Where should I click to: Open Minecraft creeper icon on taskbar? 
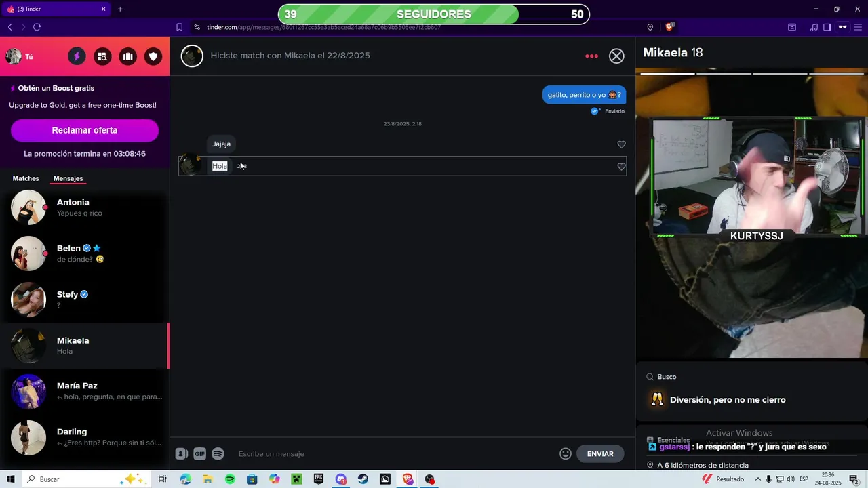click(296, 479)
